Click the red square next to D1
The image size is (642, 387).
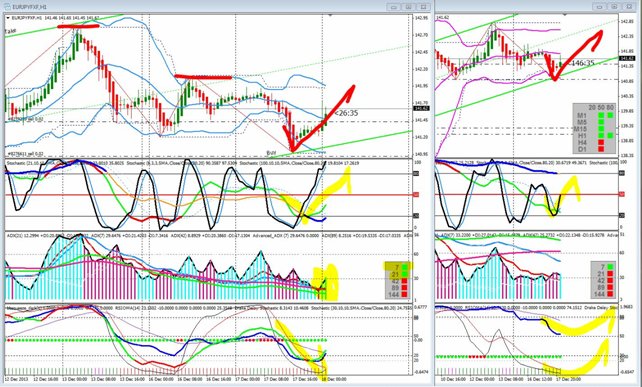[601, 149]
